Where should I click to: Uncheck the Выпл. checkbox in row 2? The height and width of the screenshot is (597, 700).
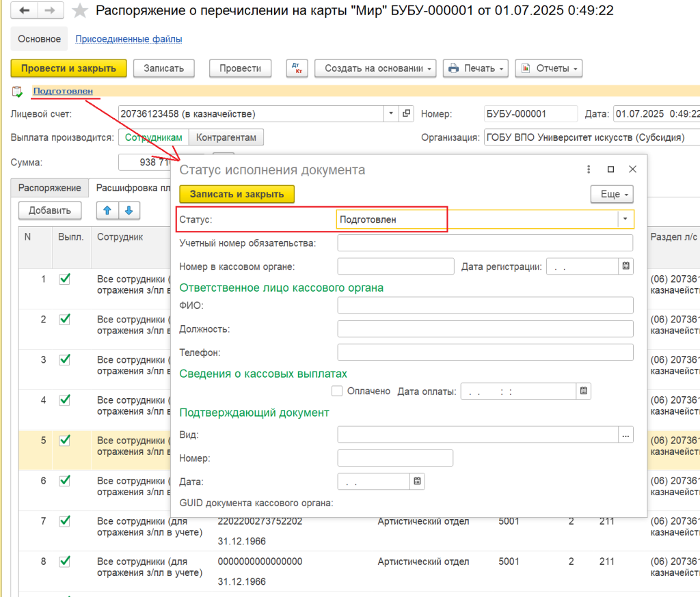(x=65, y=319)
